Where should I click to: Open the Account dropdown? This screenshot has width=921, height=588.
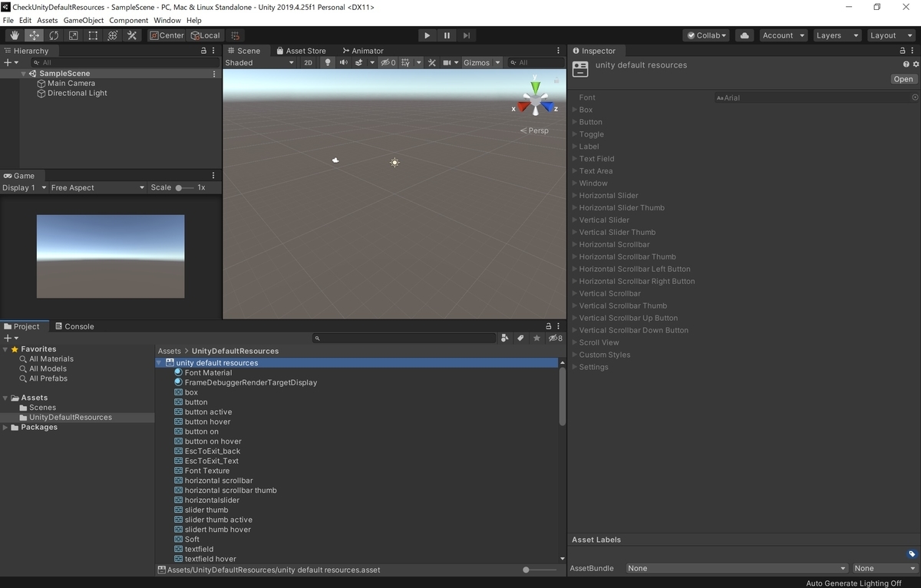coord(783,35)
